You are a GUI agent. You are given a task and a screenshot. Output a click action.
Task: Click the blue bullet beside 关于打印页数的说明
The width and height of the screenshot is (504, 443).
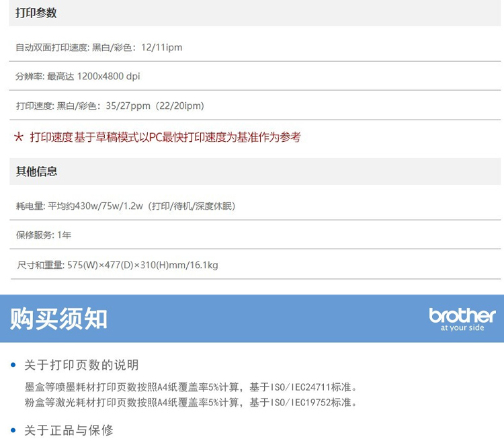(x=13, y=364)
